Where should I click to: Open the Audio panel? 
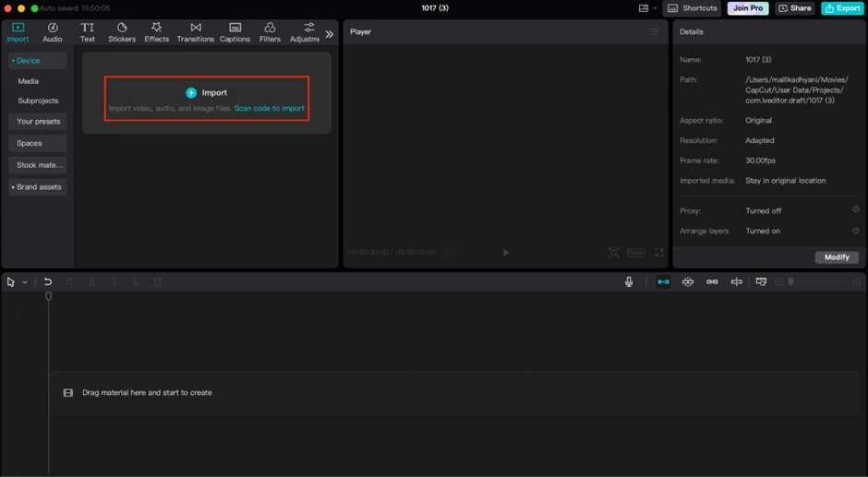pos(53,32)
